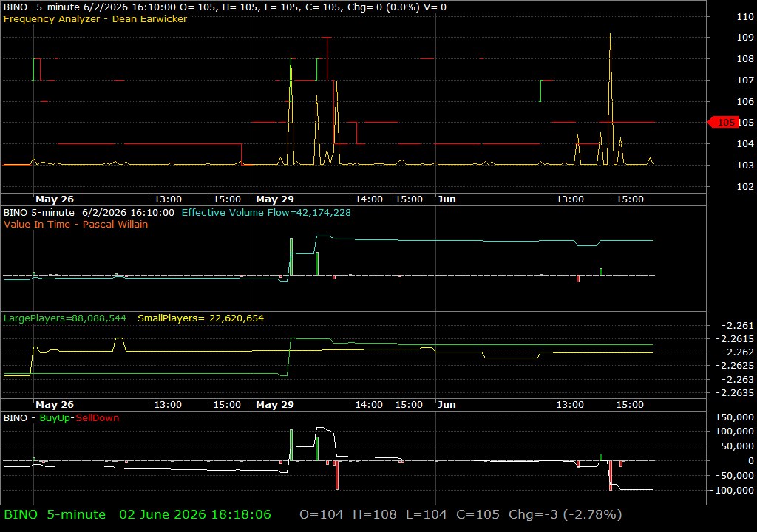
Task: Click 50,000 on BuyUp-SellDown axis
Action: (x=737, y=446)
